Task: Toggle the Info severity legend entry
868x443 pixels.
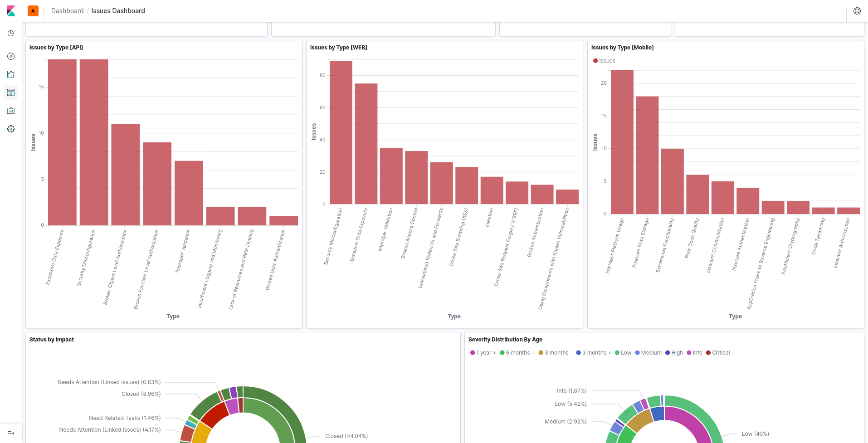Action: click(x=694, y=353)
